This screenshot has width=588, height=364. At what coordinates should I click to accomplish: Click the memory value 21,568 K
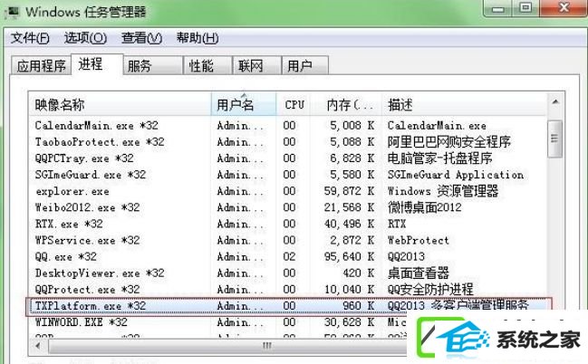(349, 207)
